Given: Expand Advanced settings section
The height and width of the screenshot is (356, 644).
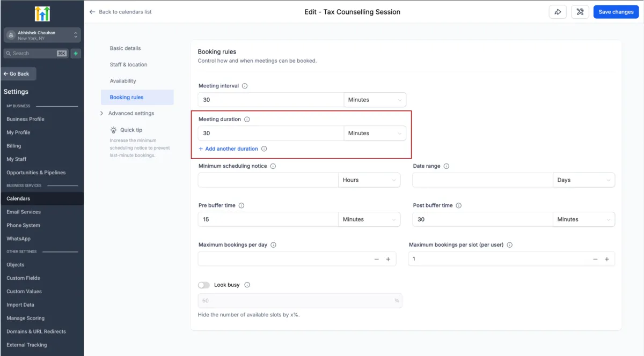Looking at the screenshot, I should (x=127, y=114).
